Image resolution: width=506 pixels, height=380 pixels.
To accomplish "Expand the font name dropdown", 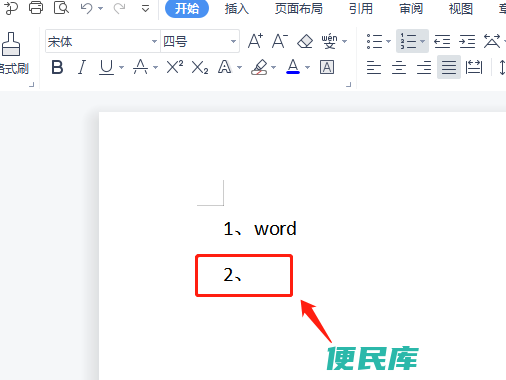I will pyautogui.click(x=154, y=42).
